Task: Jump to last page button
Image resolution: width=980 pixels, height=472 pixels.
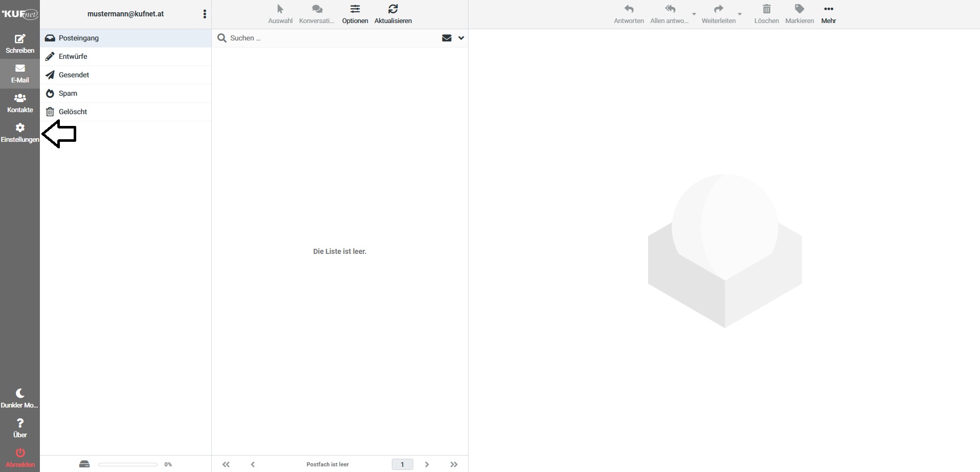Action: point(454,464)
